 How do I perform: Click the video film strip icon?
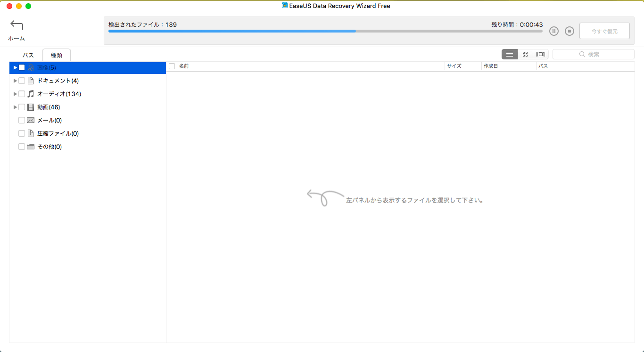tap(31, 107)
